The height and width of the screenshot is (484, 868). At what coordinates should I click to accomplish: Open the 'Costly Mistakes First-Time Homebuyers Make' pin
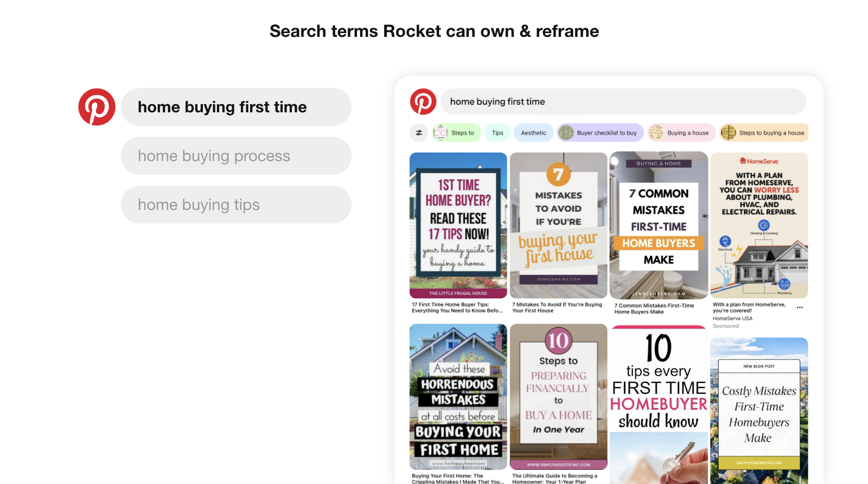point(759,411)
